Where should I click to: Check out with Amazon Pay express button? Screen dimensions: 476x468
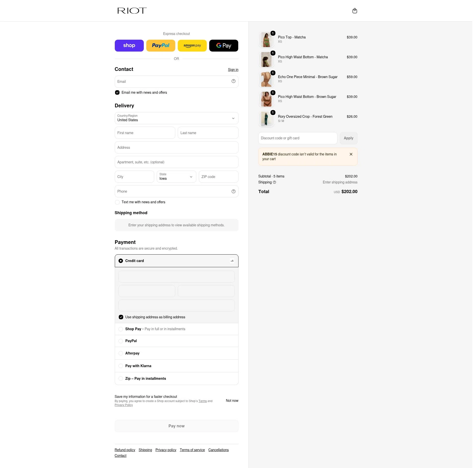192,46
